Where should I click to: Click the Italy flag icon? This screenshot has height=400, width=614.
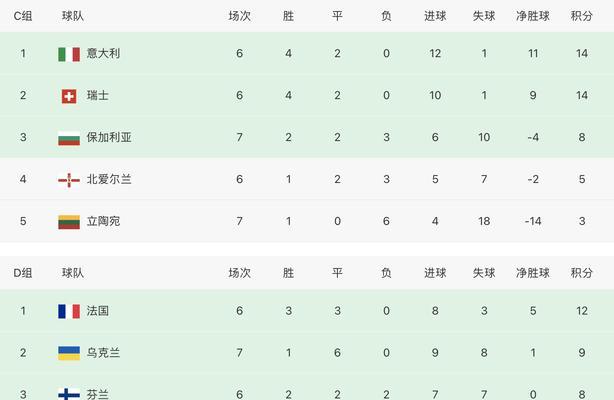tap(69, 54)
